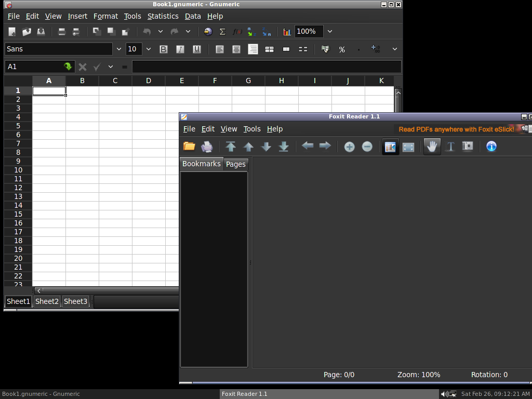Undo the last action in Gnumeric
The width and height of the screenshot is (532, 399).
147,32
